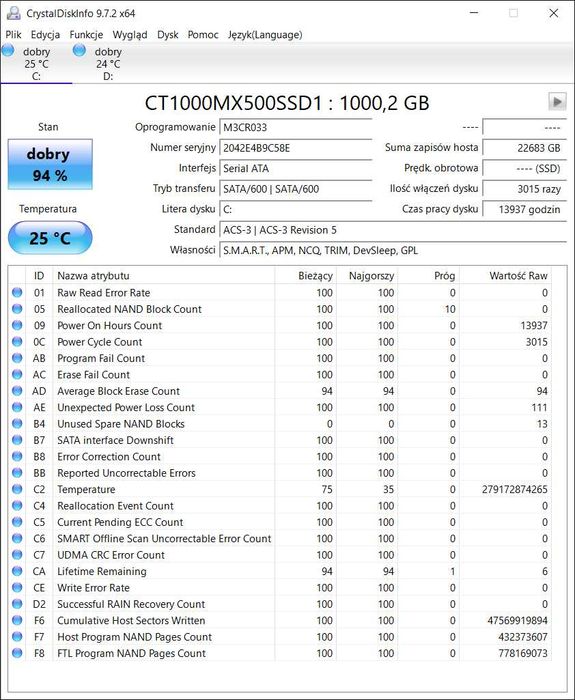This screenshot has width=575, height=700.
Task: Click the ID column header
Action: [39, 275]
